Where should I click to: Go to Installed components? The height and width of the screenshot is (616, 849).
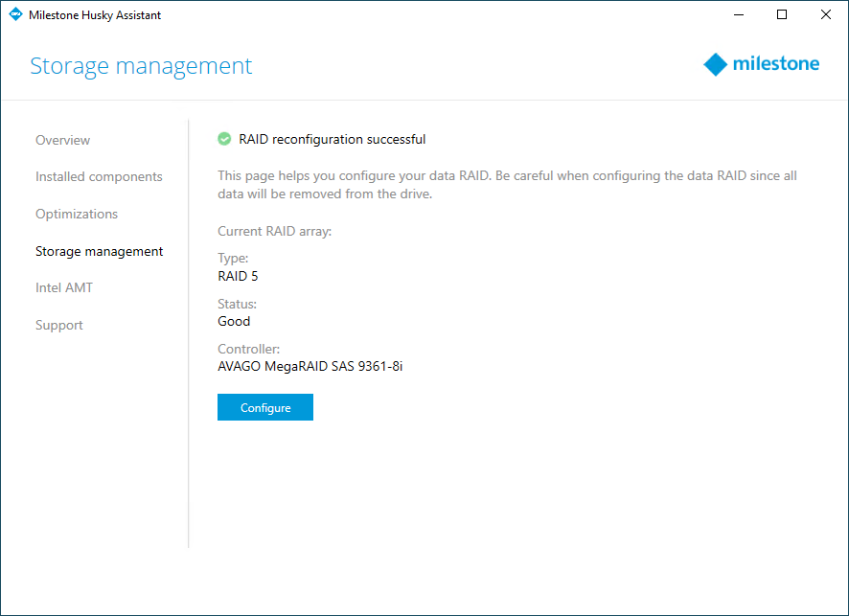tap(99, 176)
